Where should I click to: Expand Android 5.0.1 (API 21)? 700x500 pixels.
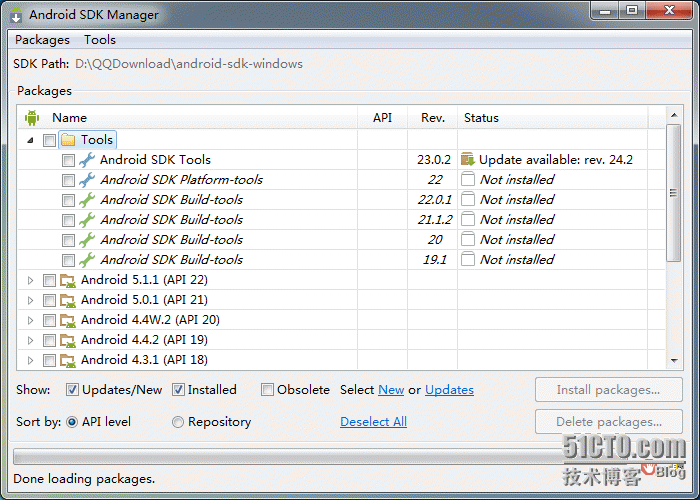tap(30, 300)
